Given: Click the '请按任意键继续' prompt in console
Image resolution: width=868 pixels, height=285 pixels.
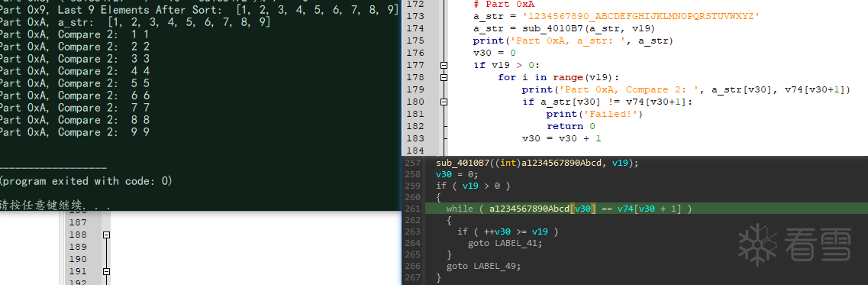Looking at the screenshot, I should coord(56,206).
